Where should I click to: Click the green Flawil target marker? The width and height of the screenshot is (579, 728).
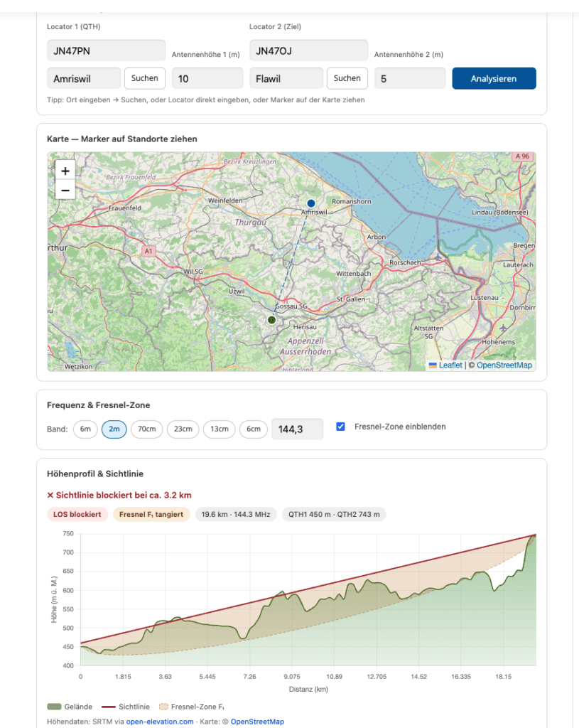[x=271, y=321]
